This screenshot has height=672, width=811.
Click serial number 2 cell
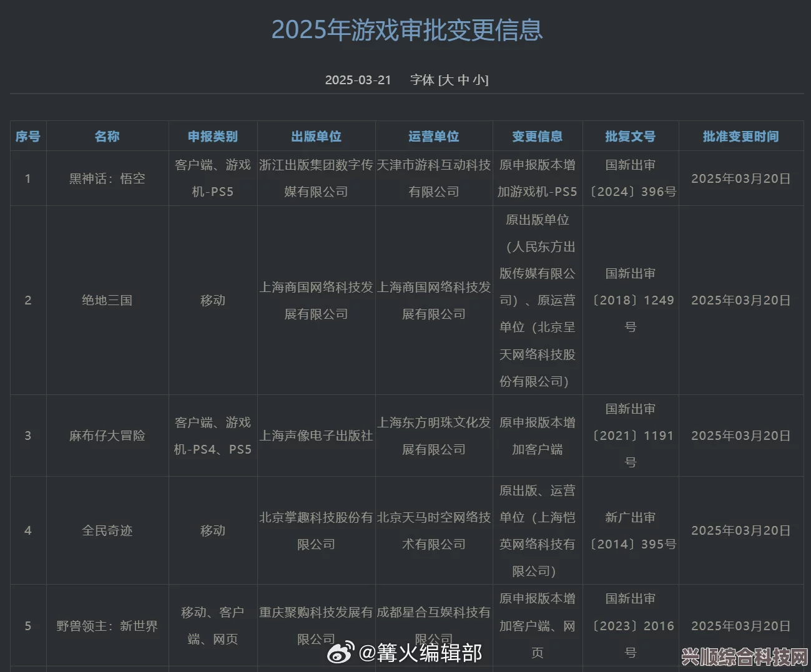[x=28, y=300]
